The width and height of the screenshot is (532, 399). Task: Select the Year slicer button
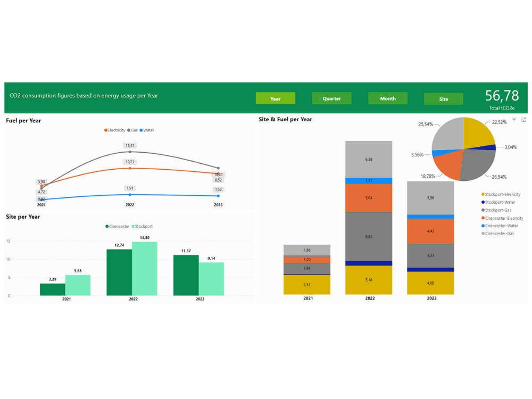276,98
